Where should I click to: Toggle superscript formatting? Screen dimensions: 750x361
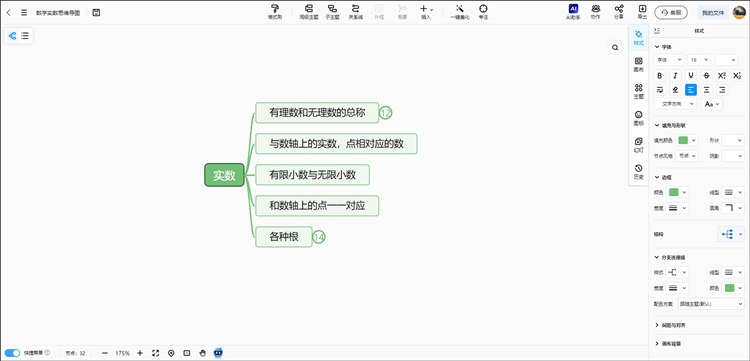pyautogui.click(x=722, y=76)
